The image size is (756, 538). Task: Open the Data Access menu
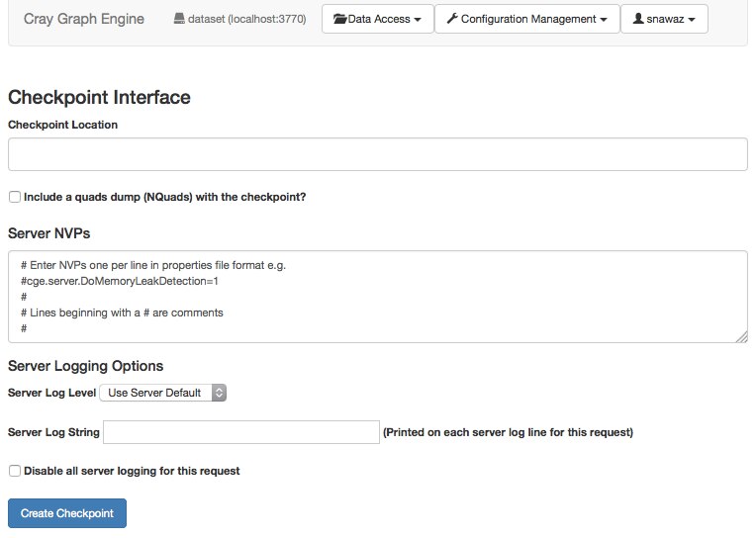(x=378, y=19)
